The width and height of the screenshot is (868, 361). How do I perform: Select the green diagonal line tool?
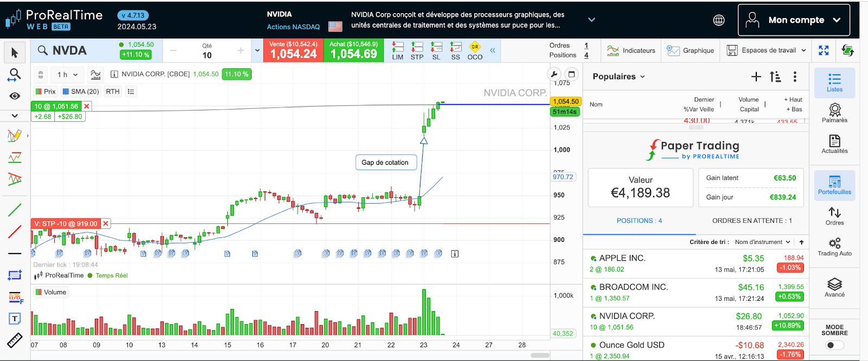click(x=15, y=210)
